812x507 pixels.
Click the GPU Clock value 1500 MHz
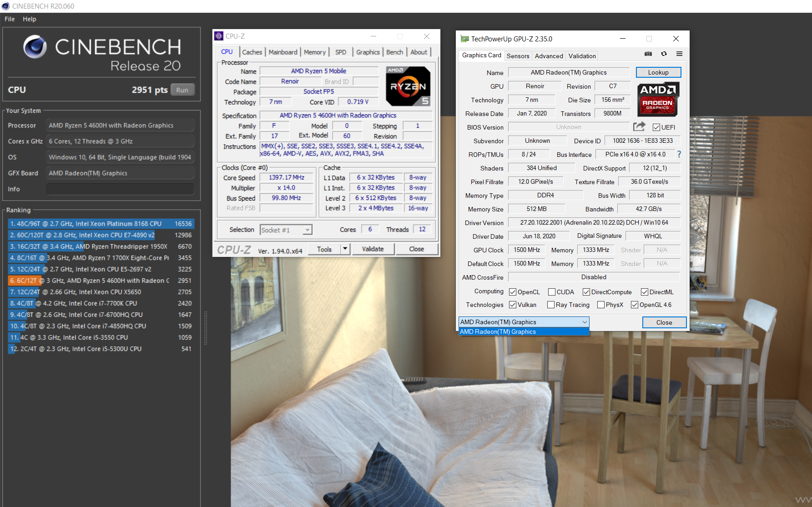(x=527, y=250)
